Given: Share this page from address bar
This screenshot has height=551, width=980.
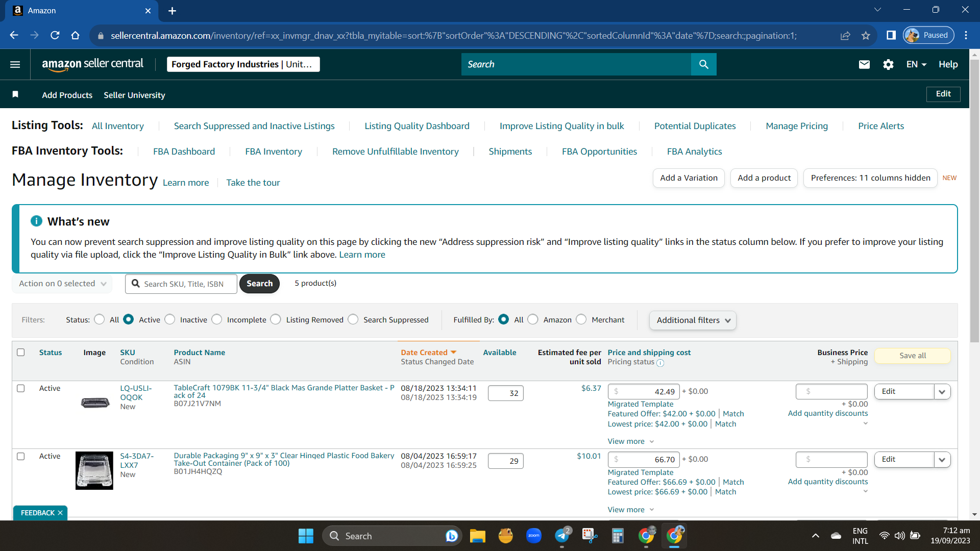Looking at the screenshot, I should pyautogui.click(x=845, y=35).
